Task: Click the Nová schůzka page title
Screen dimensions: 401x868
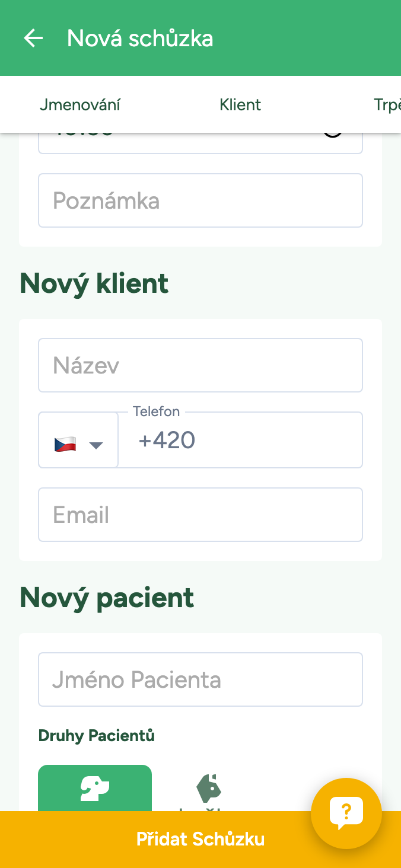Action: pyautogui.click(x=140, y=39)
